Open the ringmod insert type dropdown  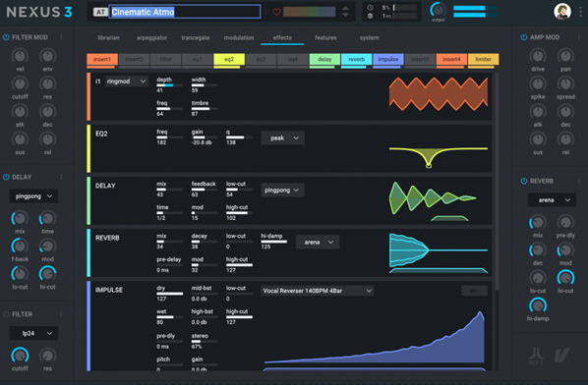click(x=126, y=82)
